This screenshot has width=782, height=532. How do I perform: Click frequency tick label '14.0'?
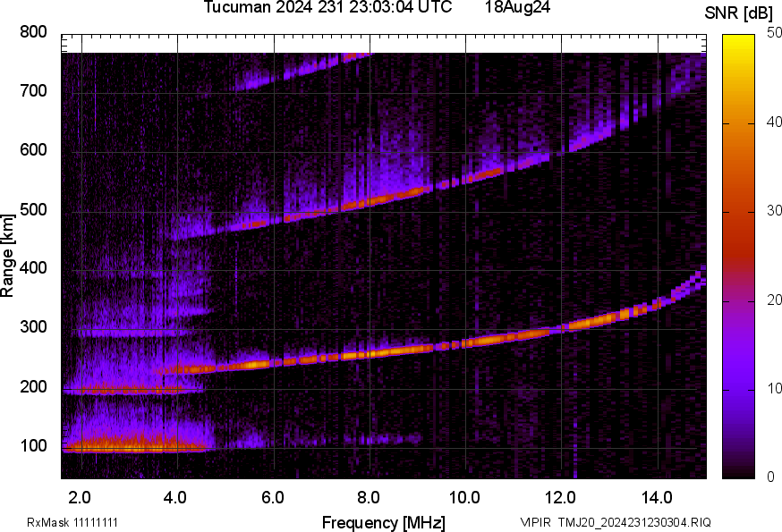657,497
